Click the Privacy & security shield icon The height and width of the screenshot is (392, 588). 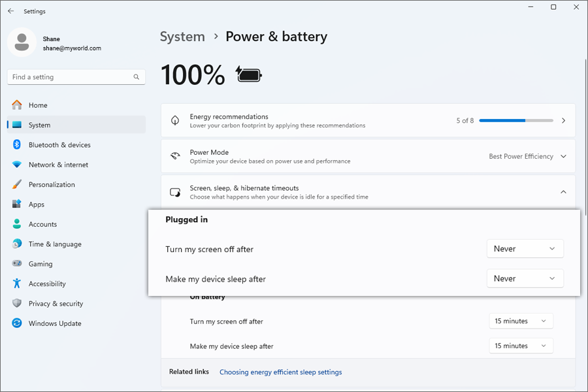click(17, 304)
